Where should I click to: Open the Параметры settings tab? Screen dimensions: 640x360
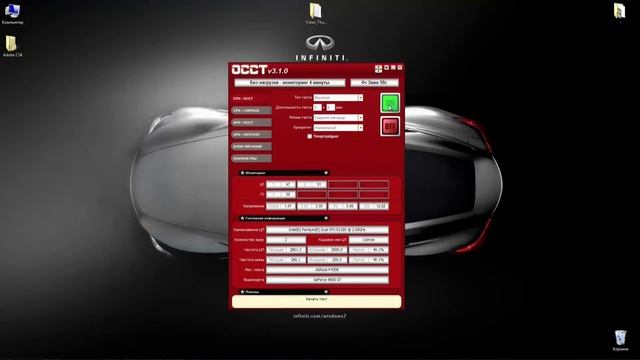click(x=251, y=158)
